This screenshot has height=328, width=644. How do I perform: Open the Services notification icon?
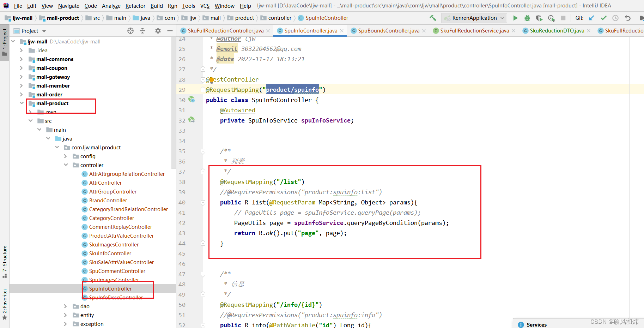point(521,324)
